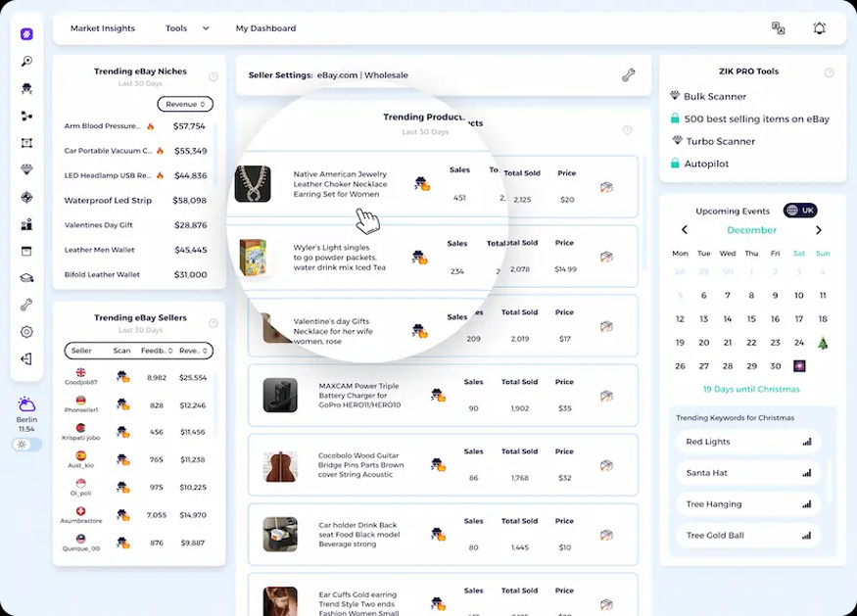Screen dimensions: 857x616
Task: Click box icon on the Native American Jewelry row
Action: tap(606, 187)
